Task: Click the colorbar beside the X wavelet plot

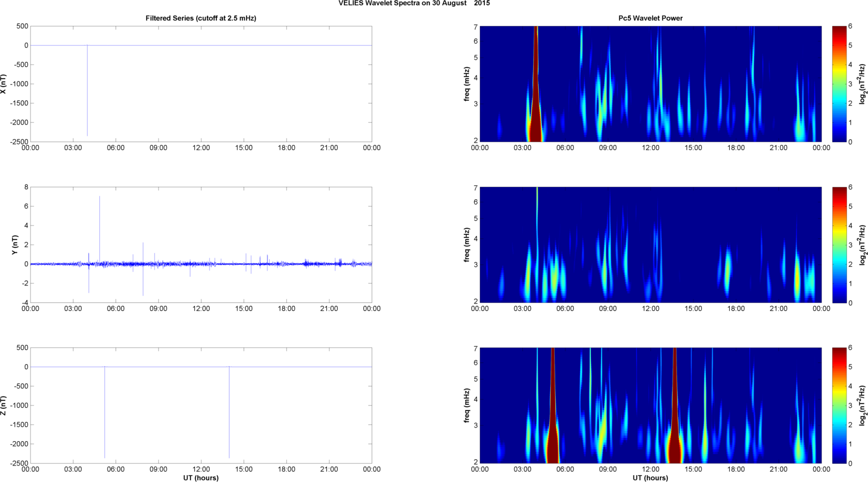Action: click(x=839, y=84)
